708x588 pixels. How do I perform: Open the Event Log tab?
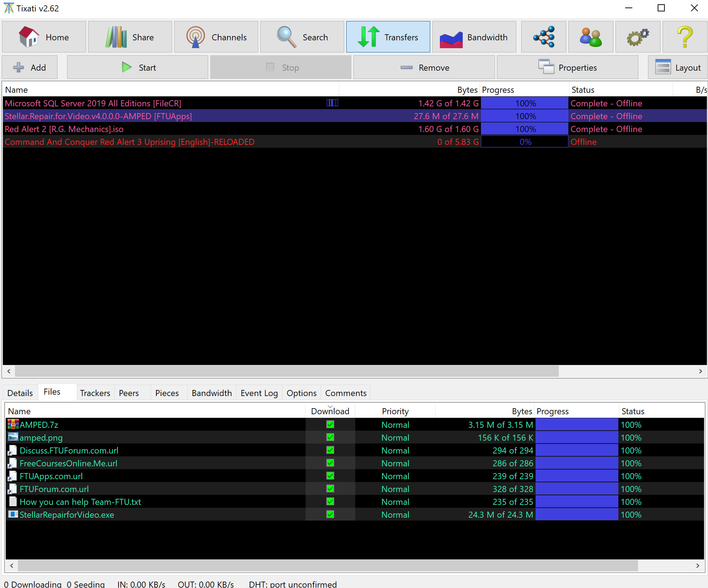pyautogui.click(x=259, y=393)
